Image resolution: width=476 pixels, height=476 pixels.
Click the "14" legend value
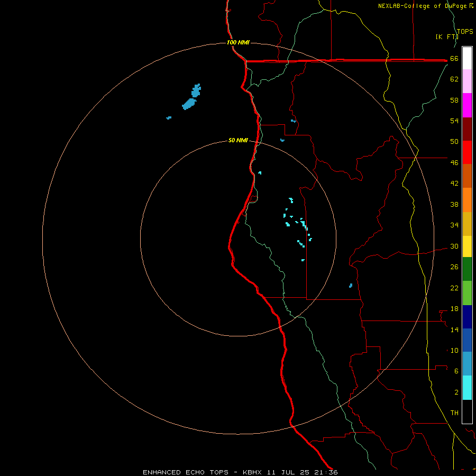pyautogui.click(x=454, y=329)
